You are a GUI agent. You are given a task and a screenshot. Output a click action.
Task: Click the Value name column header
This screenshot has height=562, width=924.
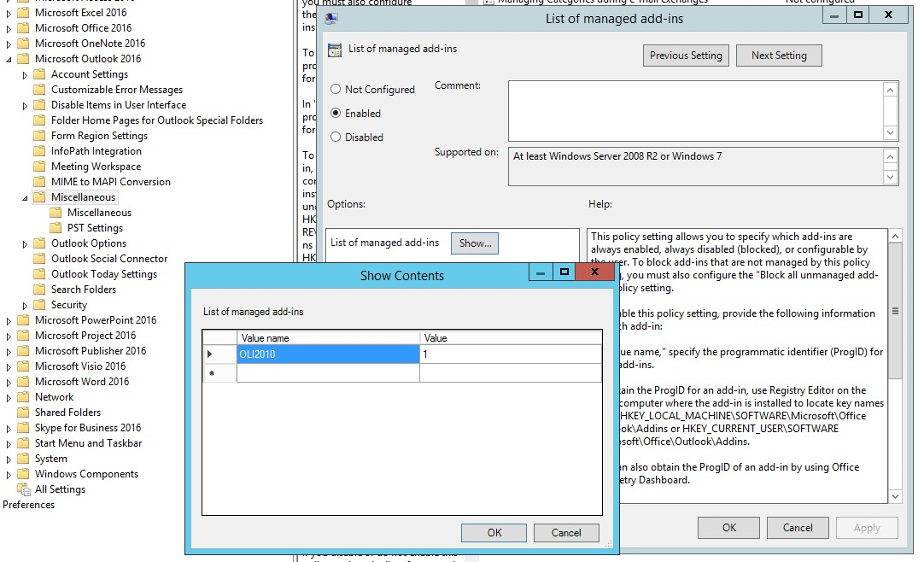[x=328, y=338]
